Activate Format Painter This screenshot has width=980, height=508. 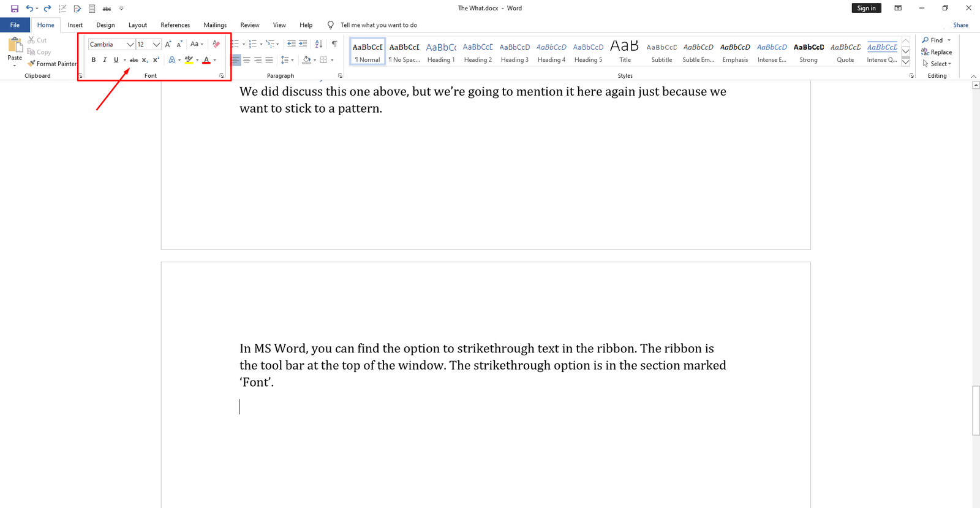(52, 64)
